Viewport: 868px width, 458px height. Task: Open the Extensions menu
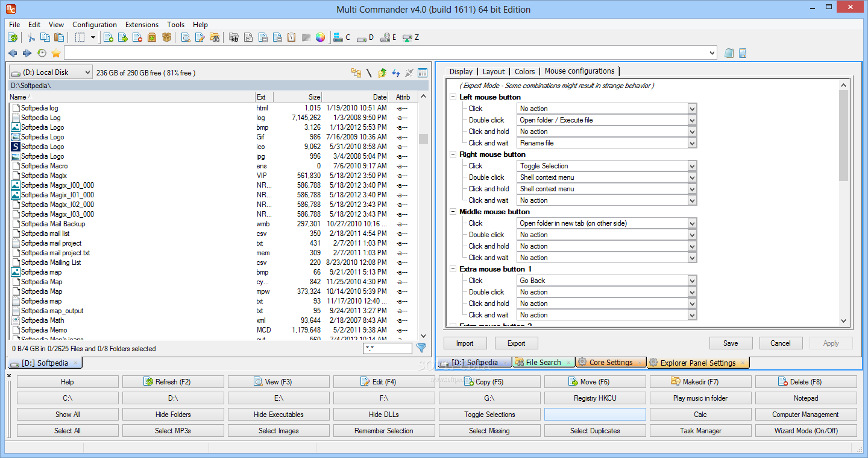pyautogui.click(x=142, y=25)
